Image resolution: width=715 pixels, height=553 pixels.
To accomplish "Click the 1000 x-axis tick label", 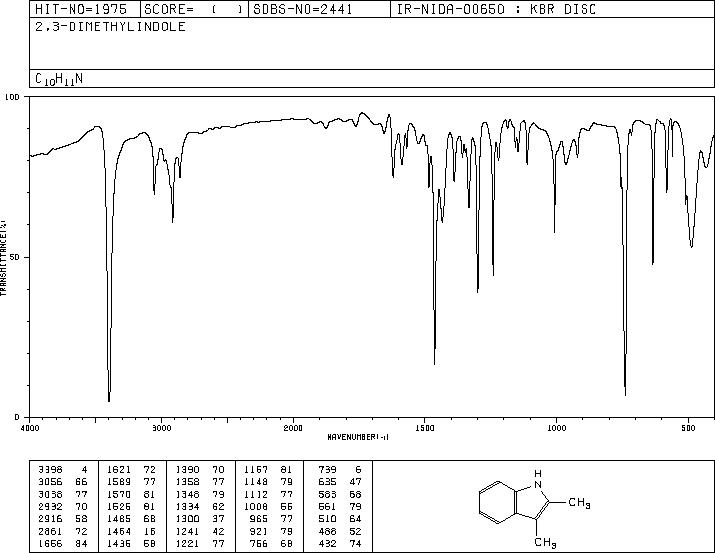I will (556, 428).
